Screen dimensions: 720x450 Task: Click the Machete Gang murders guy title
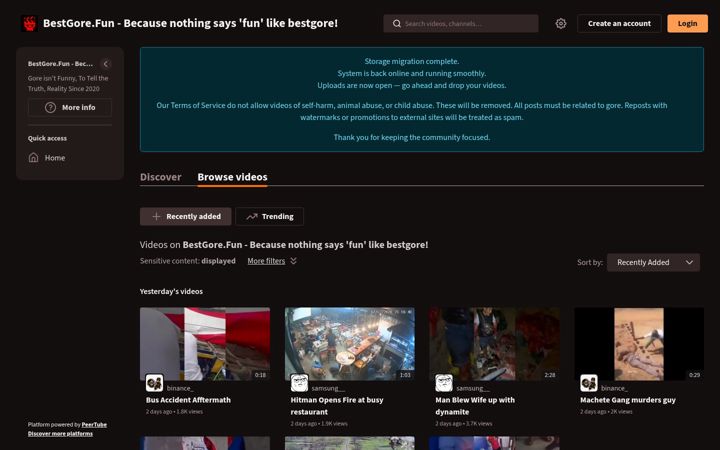[x=628, y=400]
